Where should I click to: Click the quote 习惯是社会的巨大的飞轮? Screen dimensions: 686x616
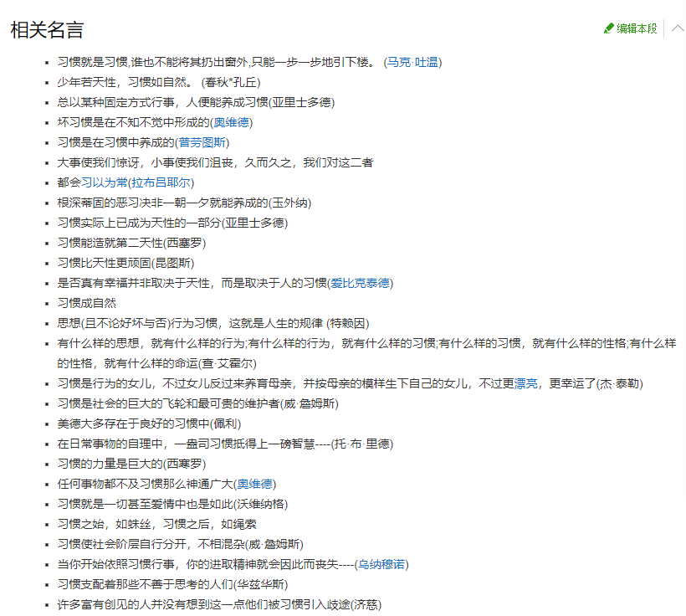(197, 403)
